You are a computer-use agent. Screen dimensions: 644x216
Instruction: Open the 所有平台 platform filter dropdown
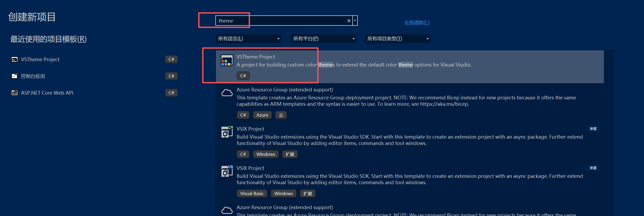pyautogui.click(x=323, y=39)
